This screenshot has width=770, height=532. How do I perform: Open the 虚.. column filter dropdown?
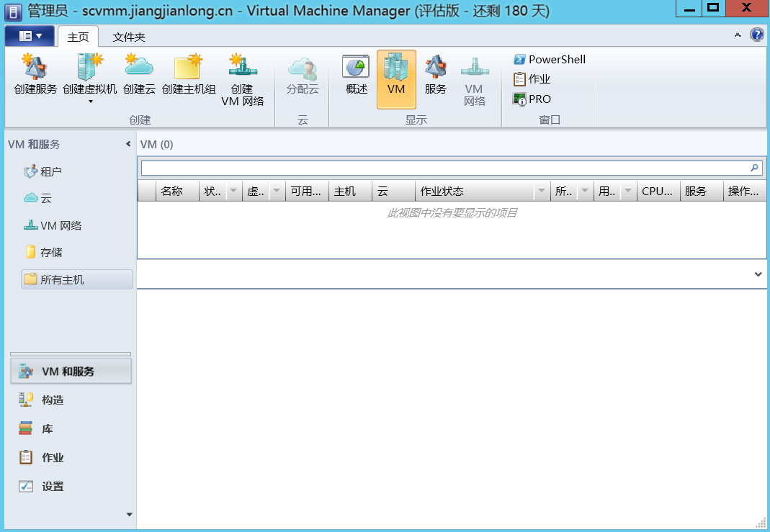coord(277,191)
